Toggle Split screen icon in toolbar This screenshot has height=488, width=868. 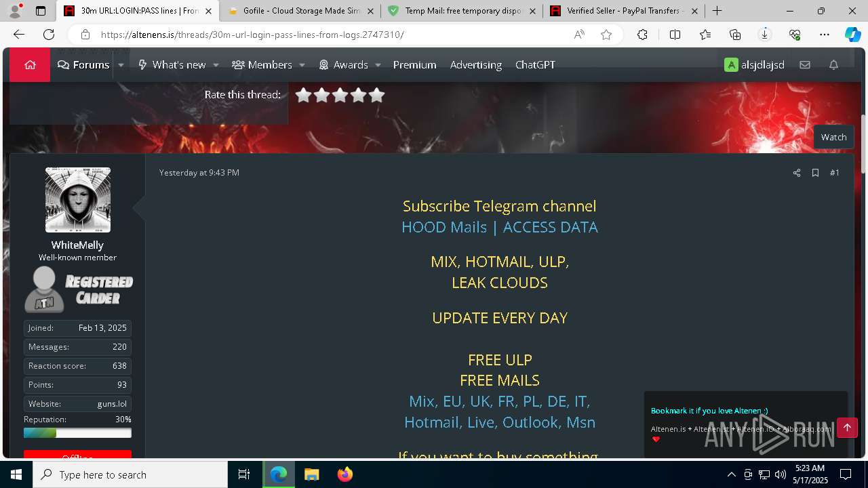point(675,35)
